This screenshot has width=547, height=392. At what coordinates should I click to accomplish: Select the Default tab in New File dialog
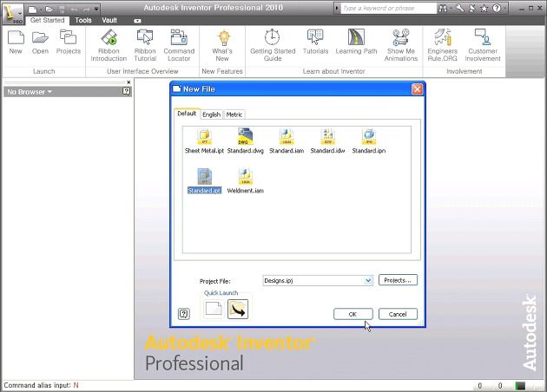pos(187,114)
